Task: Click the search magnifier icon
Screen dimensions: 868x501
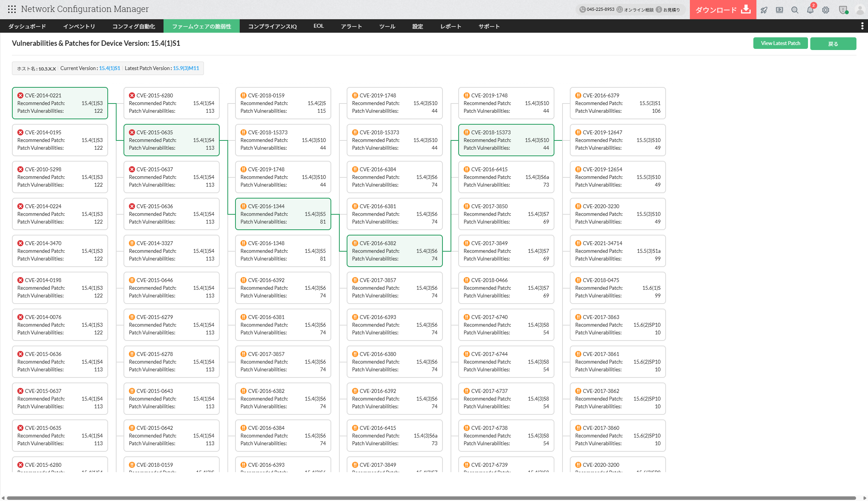Action: (795, 10)
